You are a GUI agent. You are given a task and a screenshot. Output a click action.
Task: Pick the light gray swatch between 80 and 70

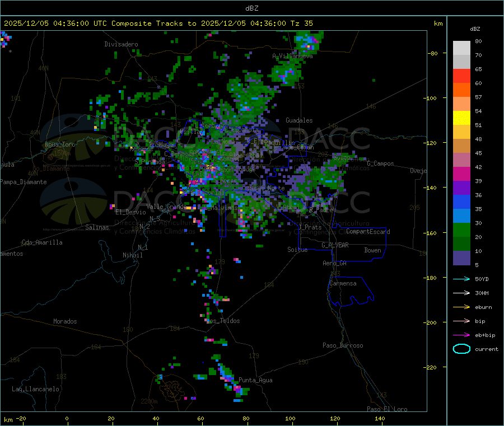(461, 48)
